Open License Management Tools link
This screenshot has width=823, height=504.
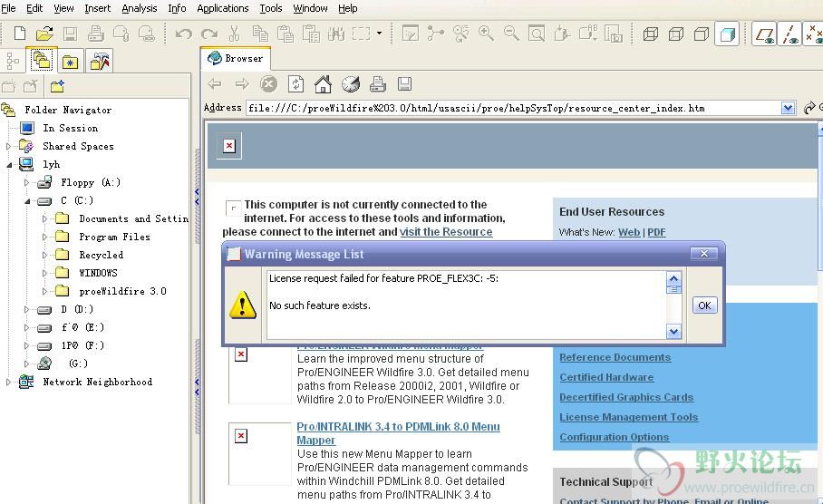(x=628, y=417)
